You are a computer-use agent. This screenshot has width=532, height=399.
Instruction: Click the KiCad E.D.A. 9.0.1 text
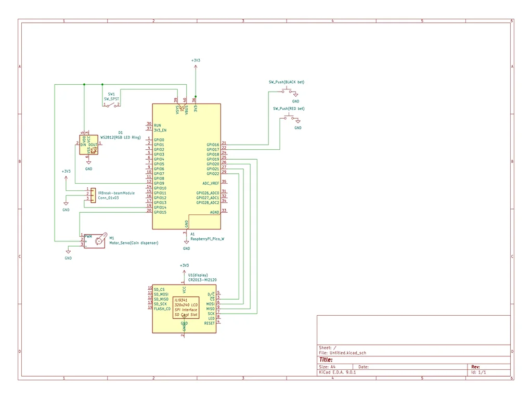pos(338,372)
